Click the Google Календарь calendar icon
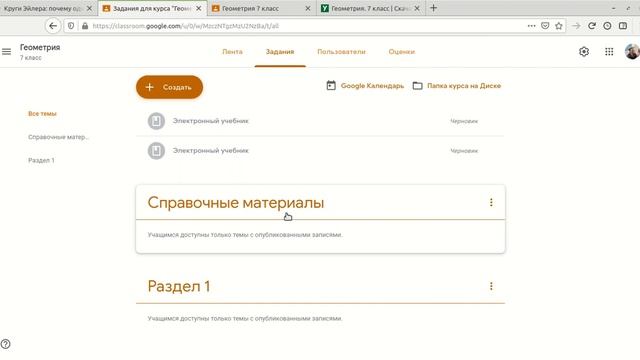The width and height of the screenshot is (640, 360). pyautogui.click(x=331, y=86)
